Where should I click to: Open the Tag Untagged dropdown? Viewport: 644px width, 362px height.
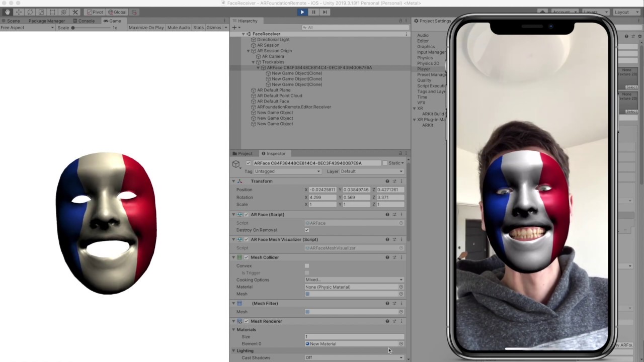point(288,171)
